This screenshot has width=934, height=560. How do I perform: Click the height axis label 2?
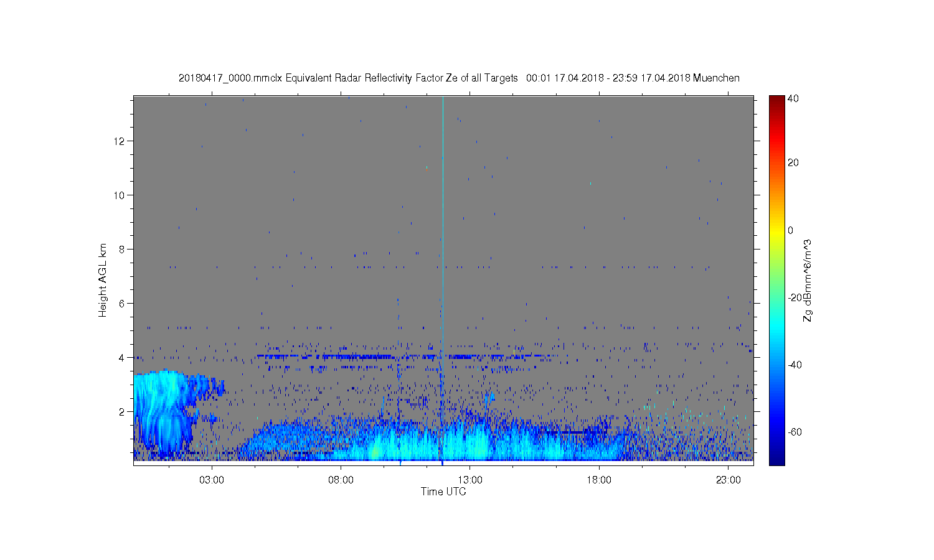(x=123, y=412)
